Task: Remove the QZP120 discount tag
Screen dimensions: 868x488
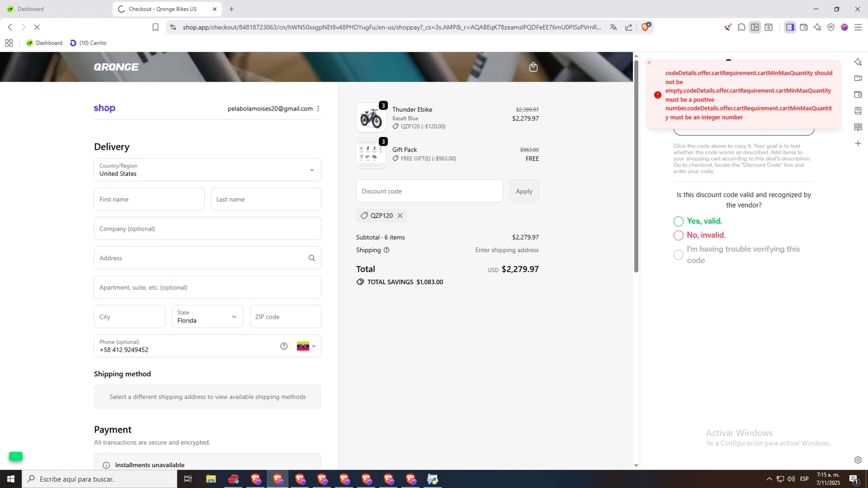Action: point(400,216)
